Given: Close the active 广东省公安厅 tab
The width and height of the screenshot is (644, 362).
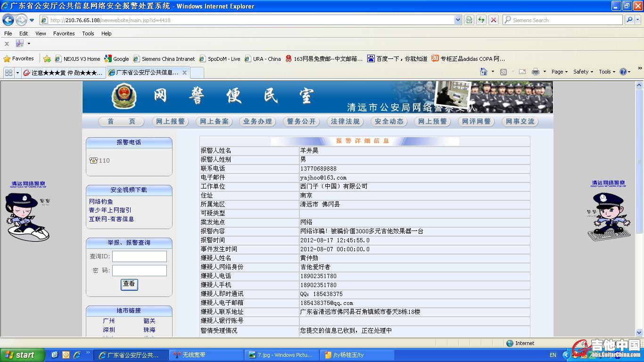Looking at the screenshot, I should [x=184, y=73].
